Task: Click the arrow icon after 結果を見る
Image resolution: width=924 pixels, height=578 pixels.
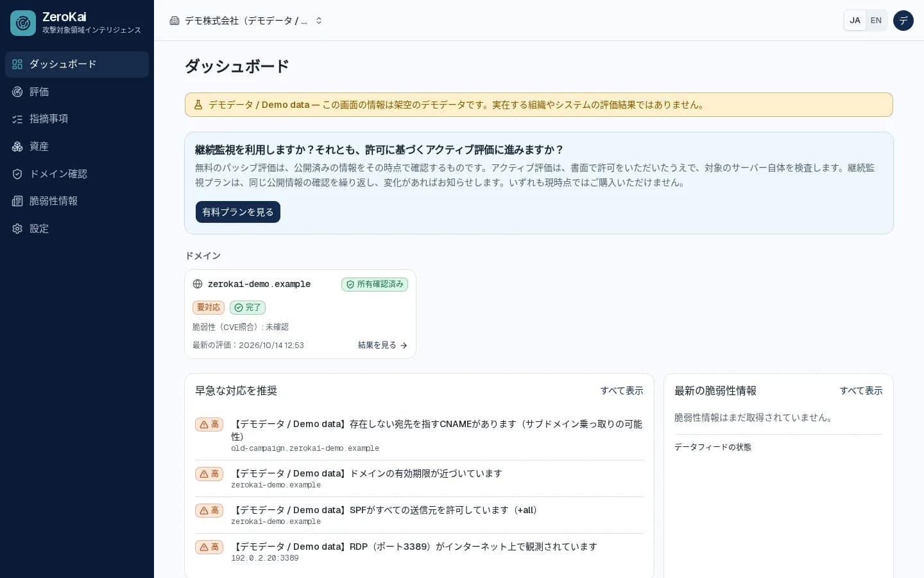Action: (x=404, y=346)
